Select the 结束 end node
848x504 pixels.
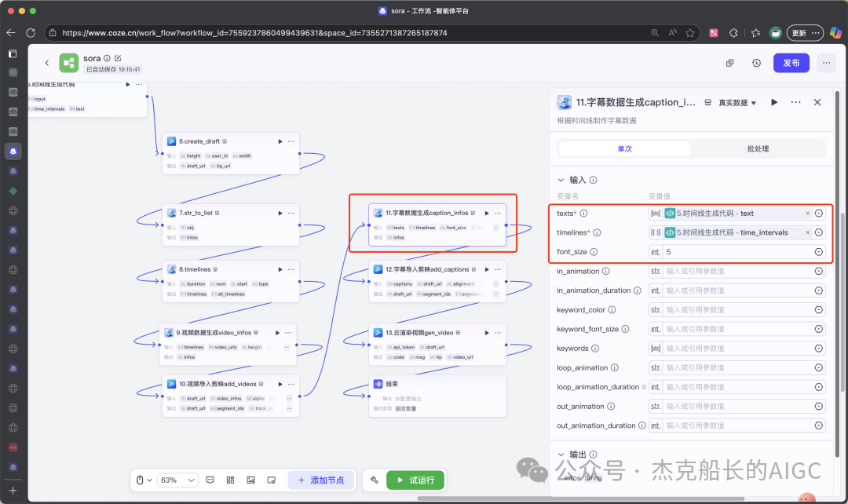(x=437, y=396)
